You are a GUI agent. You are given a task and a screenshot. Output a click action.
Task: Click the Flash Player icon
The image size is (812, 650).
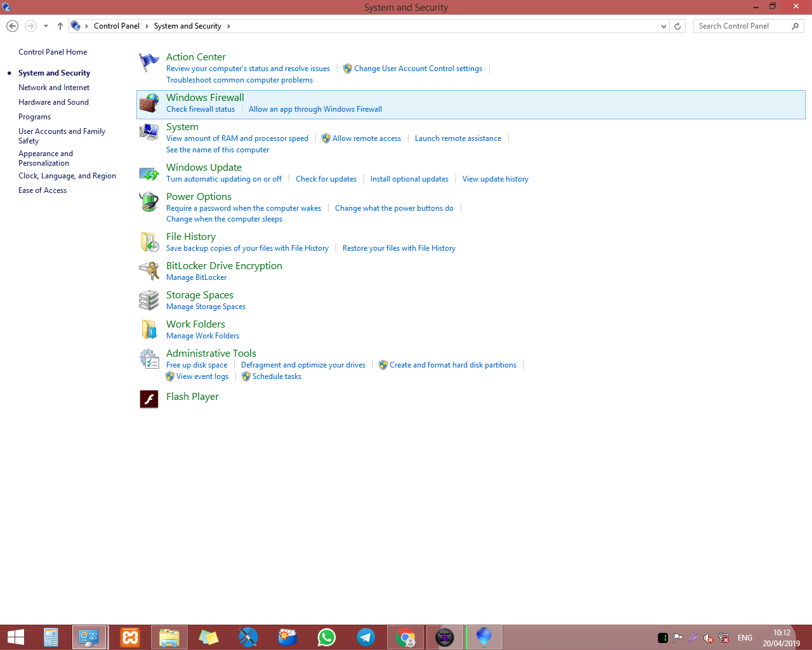[x=149, y=399]
